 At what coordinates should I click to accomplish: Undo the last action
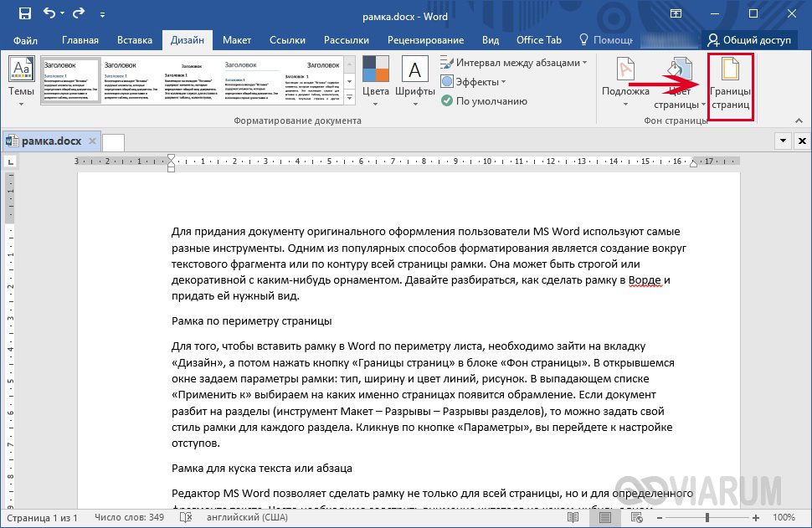49,13
